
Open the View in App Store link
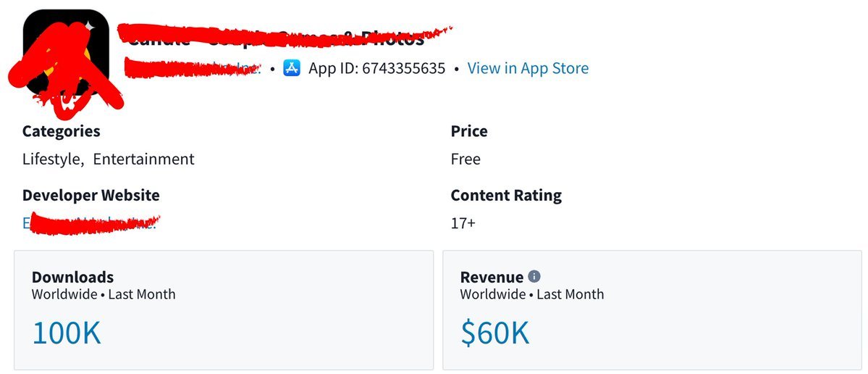point(528,68)
